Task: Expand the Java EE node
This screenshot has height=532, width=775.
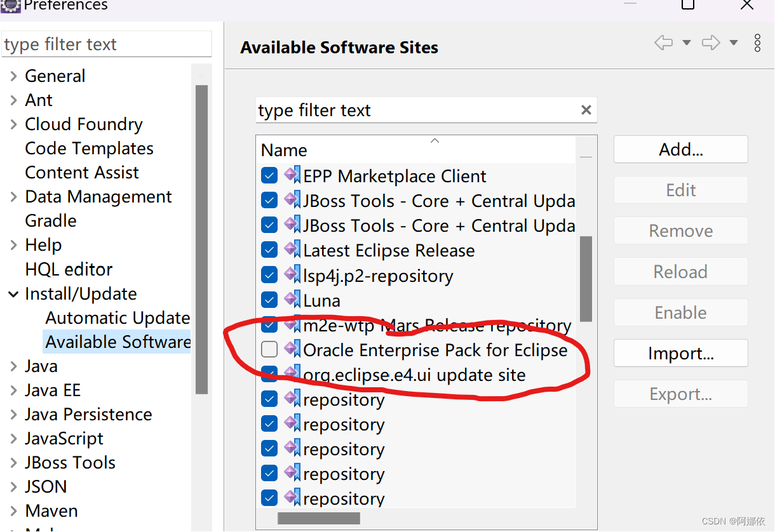Action: 13,390
